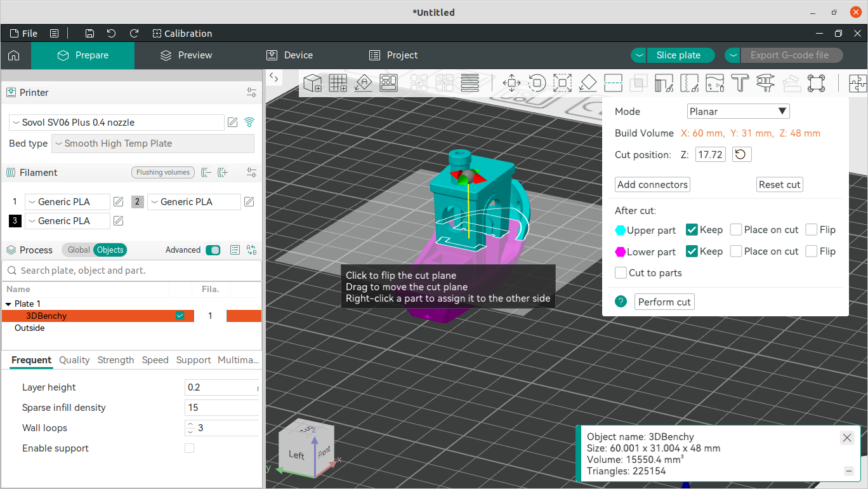Click the Save project icon
Image resolution: width=868 pixels, height=489 pixels.
coord(89,34)
